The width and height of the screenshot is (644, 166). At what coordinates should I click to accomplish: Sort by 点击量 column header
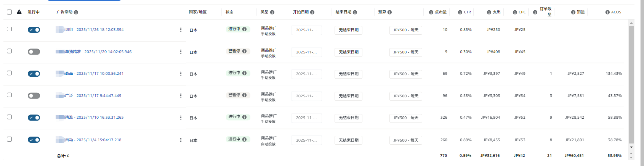tap(441, 12)
